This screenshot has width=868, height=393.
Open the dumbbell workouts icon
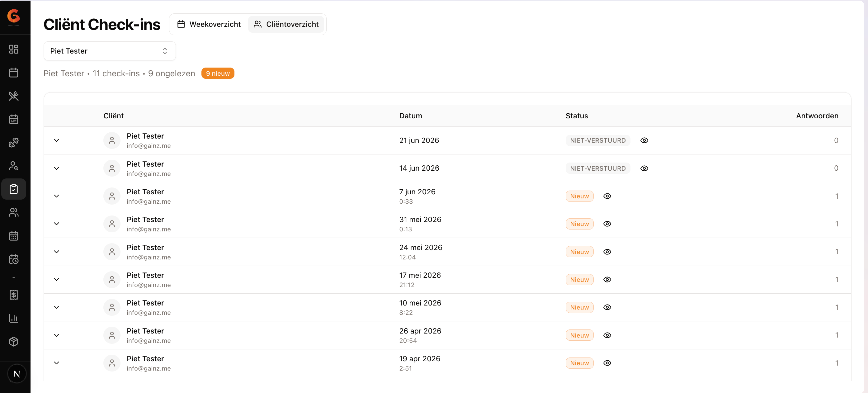[x=13, y=142]
